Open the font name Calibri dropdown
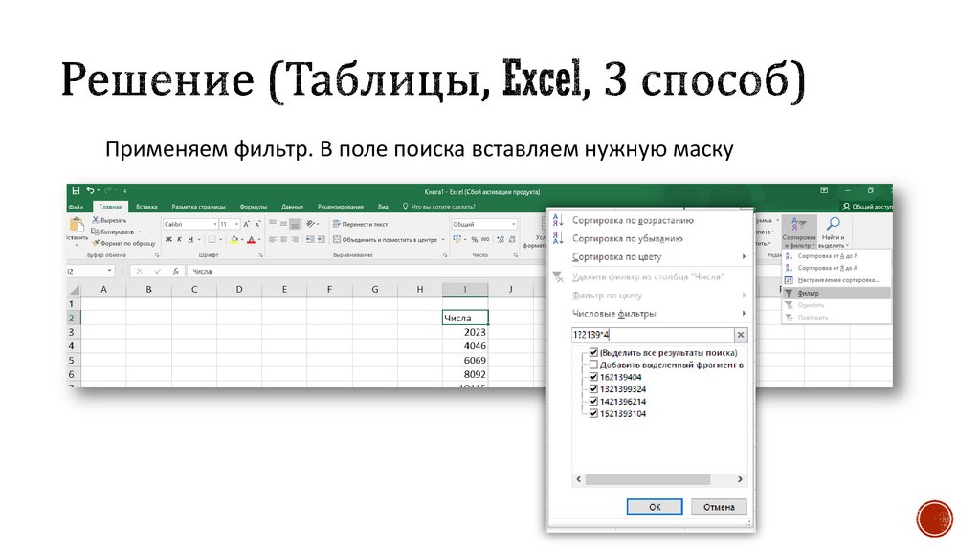Viewport: 980px width, 551px height. [215, 224]
